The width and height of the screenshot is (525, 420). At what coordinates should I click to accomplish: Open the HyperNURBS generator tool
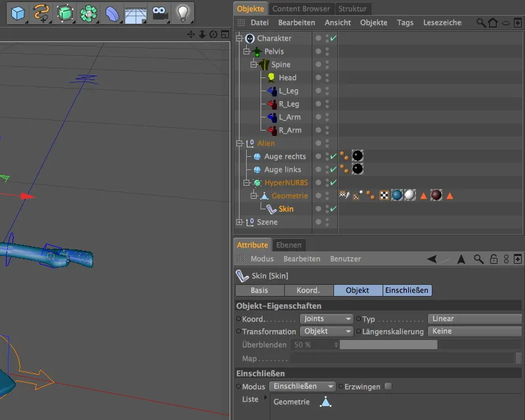pos(65,13)
